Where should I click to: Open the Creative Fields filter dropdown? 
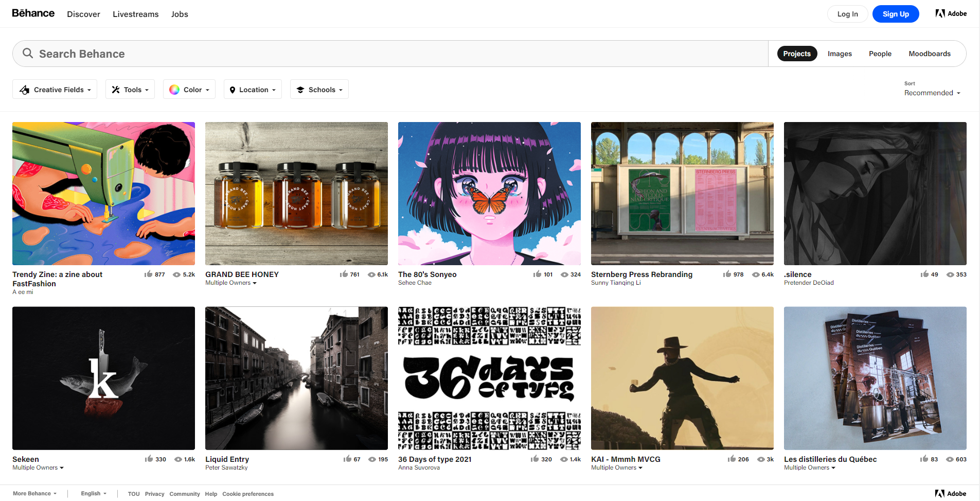pyautogui.click(x=55, y=90)
